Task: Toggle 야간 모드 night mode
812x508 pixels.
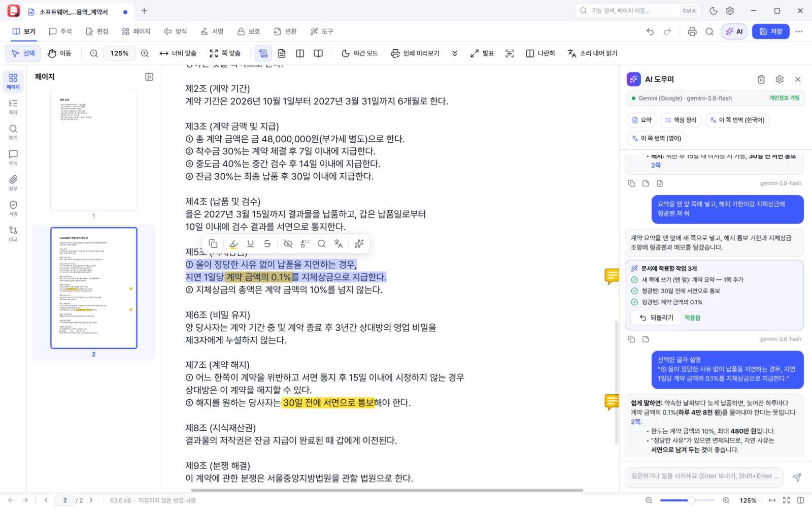Action: coord(359,53)
